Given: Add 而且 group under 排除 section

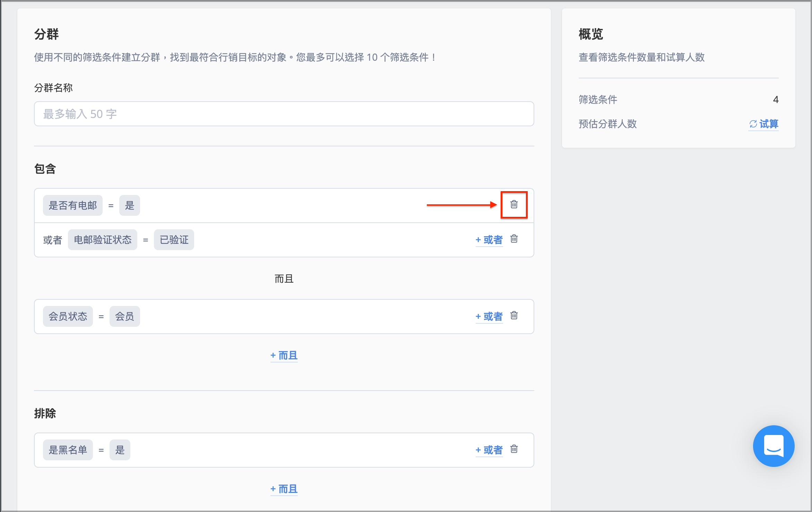Looking at the screenshot, I should [x=284, y=489].
